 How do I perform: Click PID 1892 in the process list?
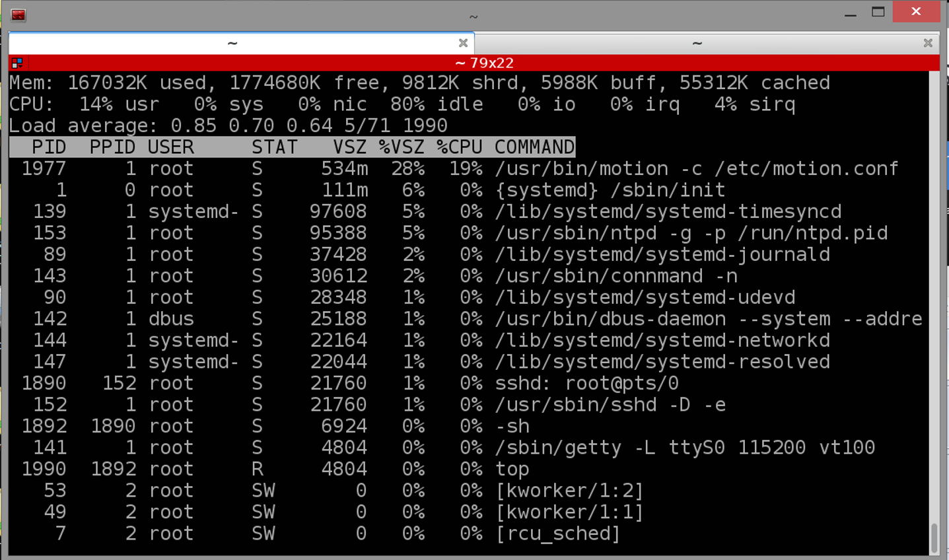(x=44, y=426)
